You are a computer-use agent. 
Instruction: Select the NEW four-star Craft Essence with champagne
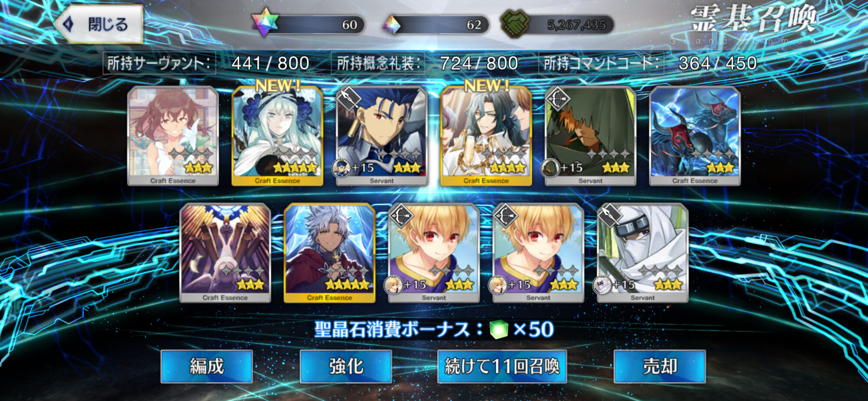point(486,136)
